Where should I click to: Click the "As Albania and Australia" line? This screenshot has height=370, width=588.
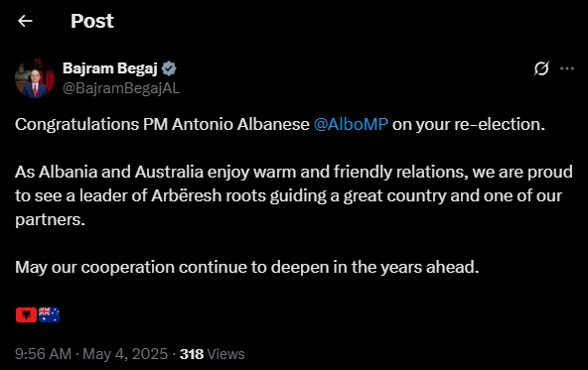[x=294, y=172]
